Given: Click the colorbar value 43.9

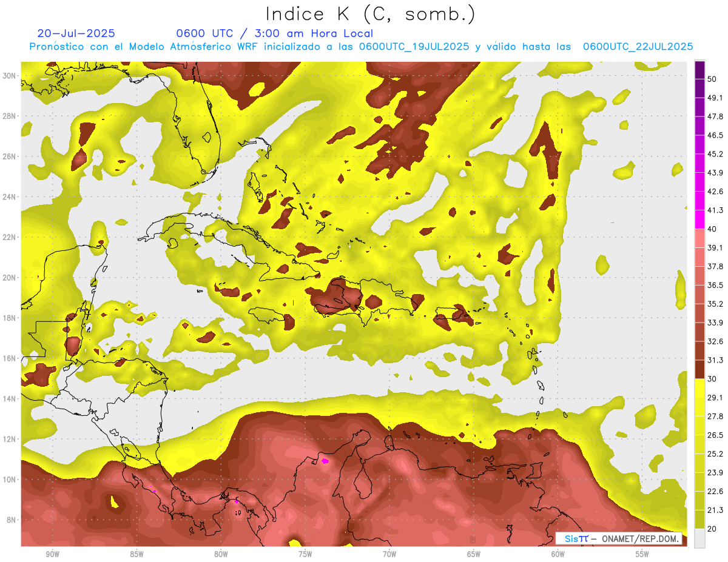Looking at the screenshot, I should pos(715,173).
